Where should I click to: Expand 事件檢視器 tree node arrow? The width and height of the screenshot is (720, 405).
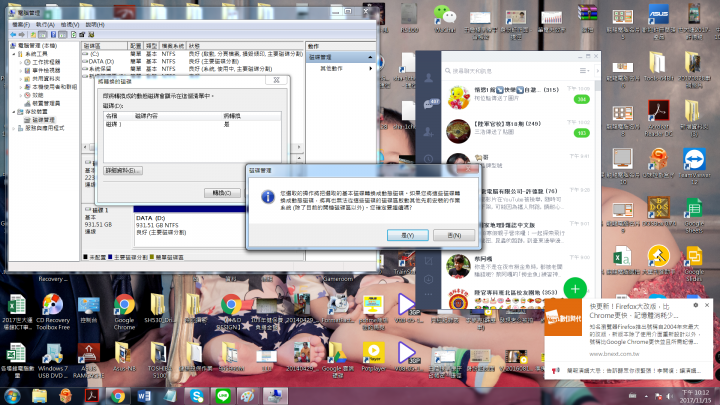coord(21,70)
